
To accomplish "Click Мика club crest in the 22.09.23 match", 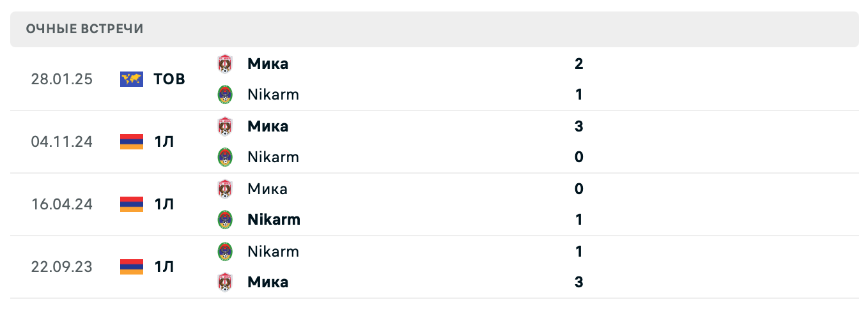I will (224, 282).
